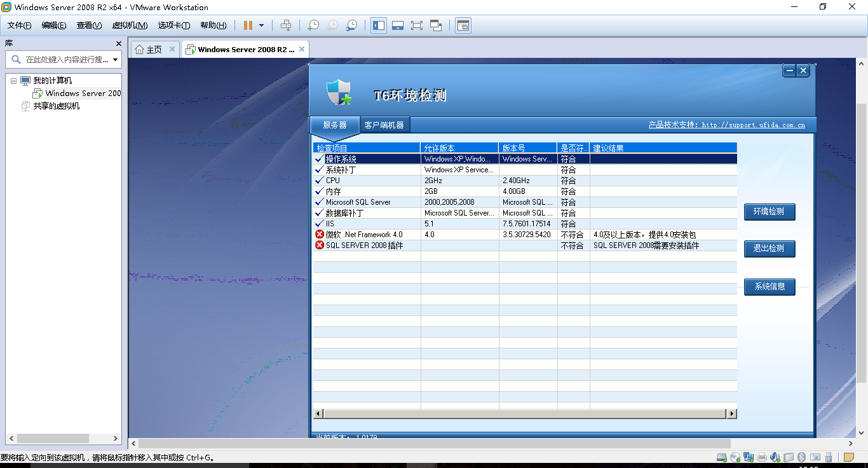
Task: Click the results table scroll-left arrow
Action: coord(319,414)
